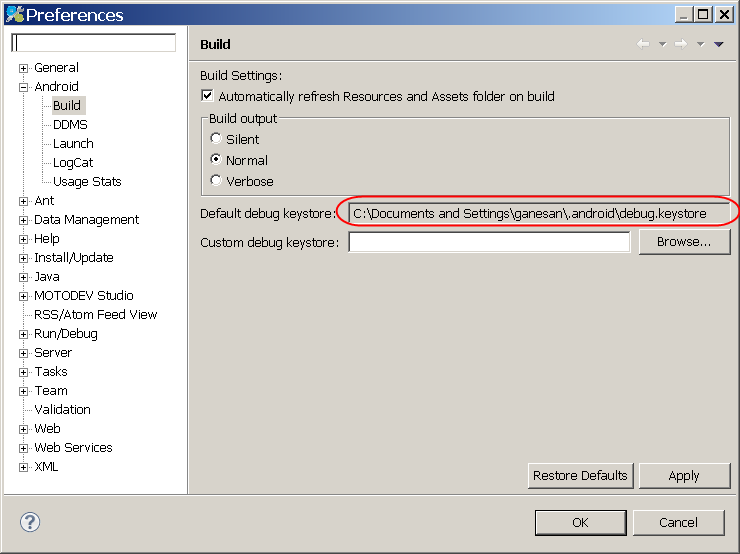The width and height of the screenshot is (740, 554).
Task: Click the Default debug keystore path field
Action: tap(539, 213)
